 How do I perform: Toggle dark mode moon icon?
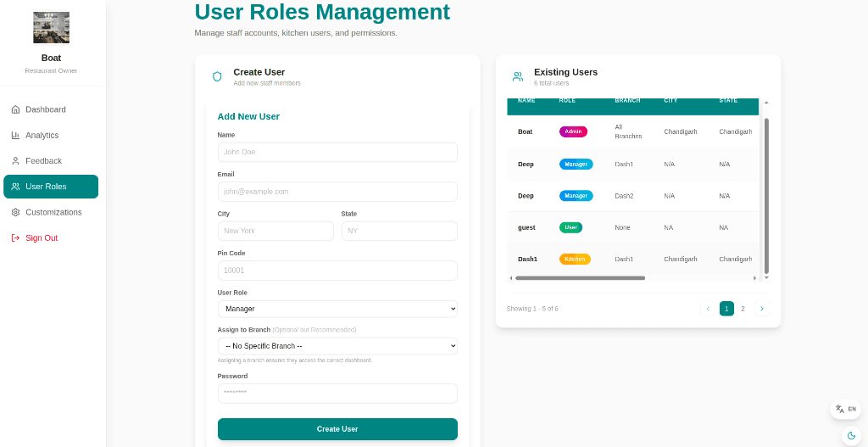(x=851, y=435)
